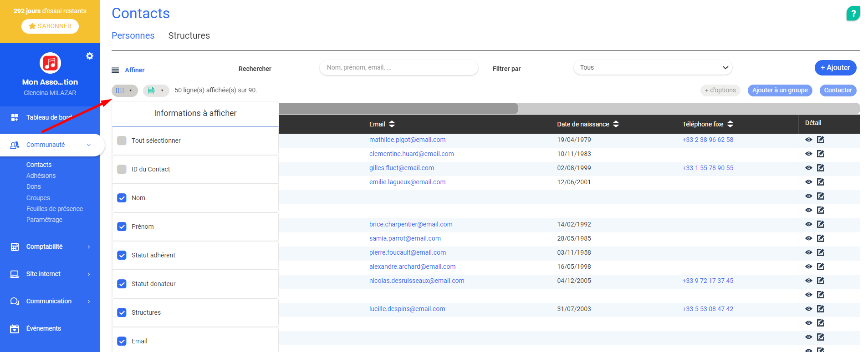This screenshot has width=868, height=352.
Task: Open the settings gear in sidebar
Action: 90,56
